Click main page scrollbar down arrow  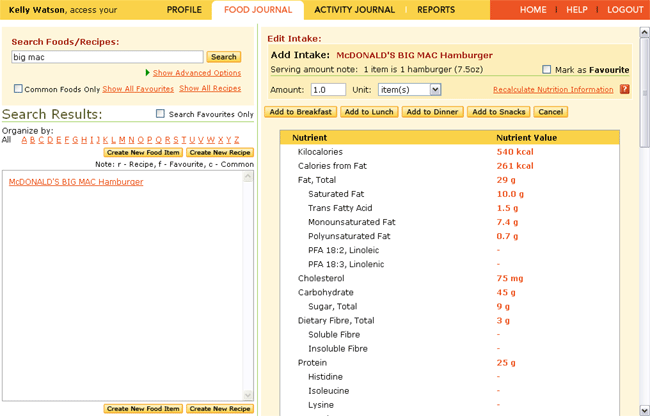[644, 409]
